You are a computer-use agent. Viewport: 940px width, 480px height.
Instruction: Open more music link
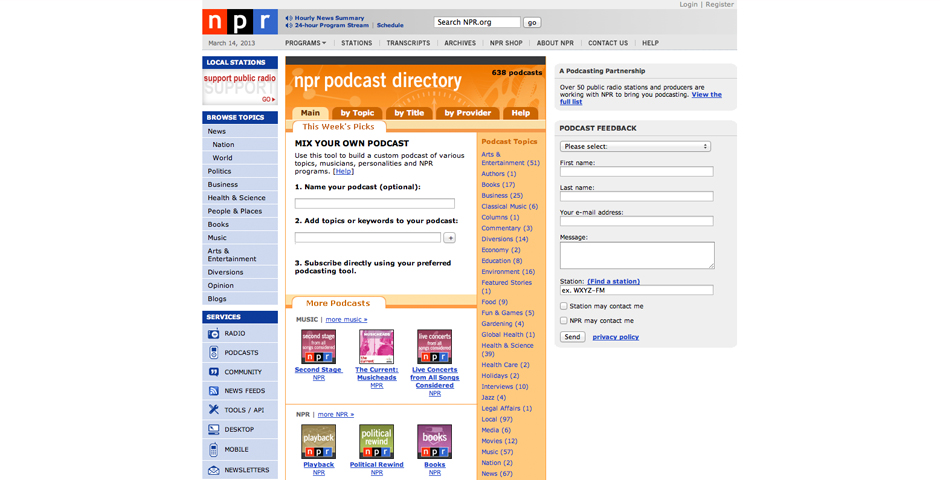point(347,320)
